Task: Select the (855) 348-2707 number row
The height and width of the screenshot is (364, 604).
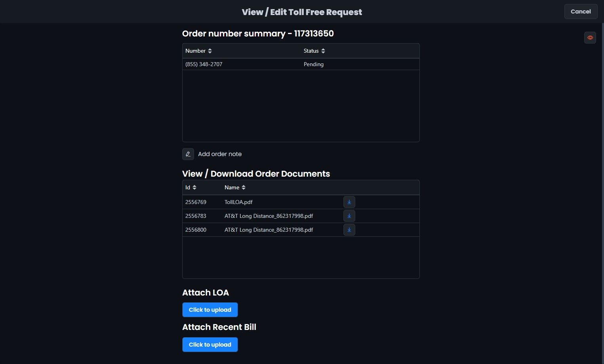Action: click(204, 64)
